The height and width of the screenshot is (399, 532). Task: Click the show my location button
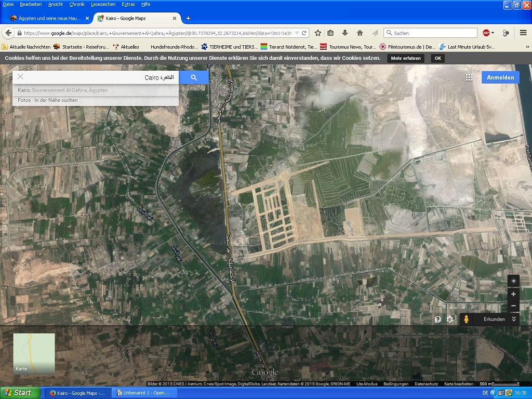[x=513, y=281]
